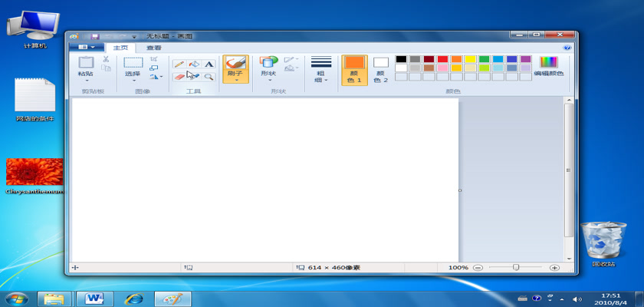The image size is (644, 307).
Task: Activate 颜色 1 as the current color
Action: coord(354,69)
